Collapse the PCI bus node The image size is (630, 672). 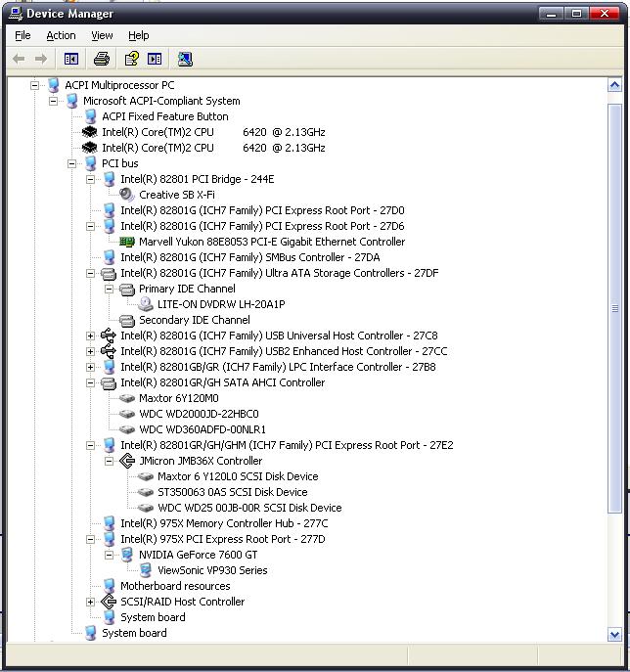point(72,163)
